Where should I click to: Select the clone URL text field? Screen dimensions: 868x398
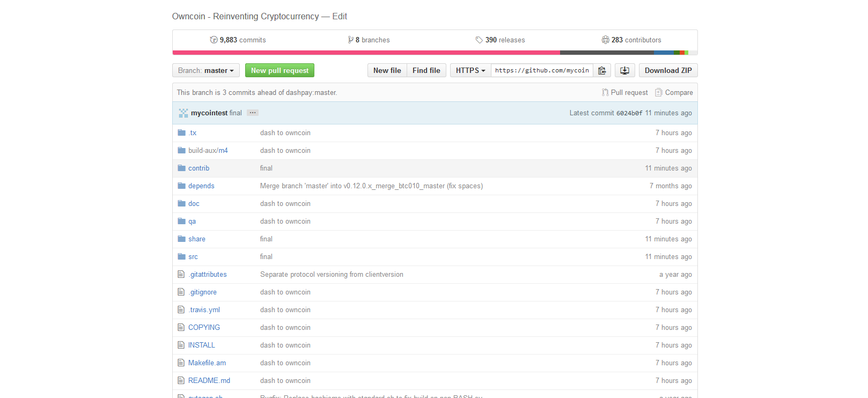(542, 70)
